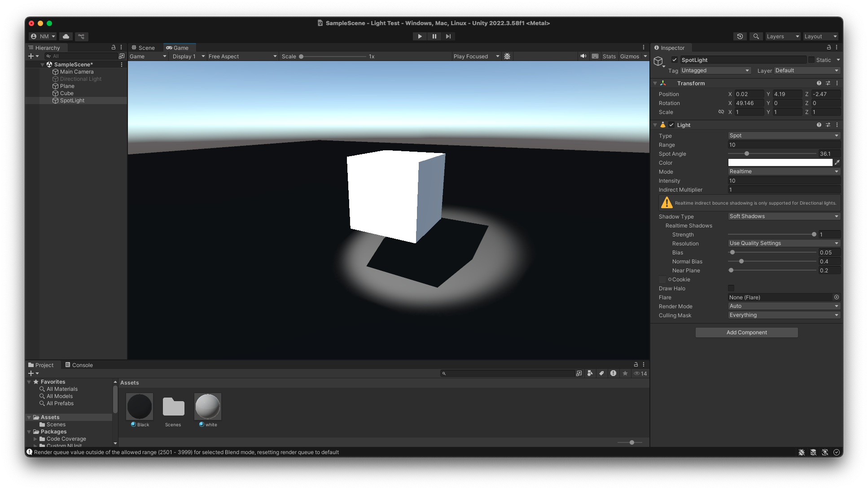Open the Shadow Type dropdown
This screenshot has width=868, height=490.
coord(783,216)
